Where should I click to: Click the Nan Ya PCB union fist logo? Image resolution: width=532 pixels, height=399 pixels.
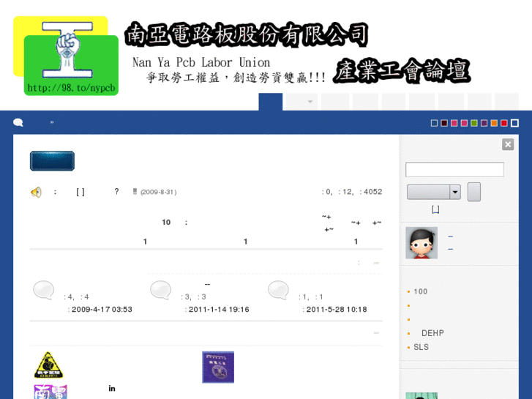(66, 56)
